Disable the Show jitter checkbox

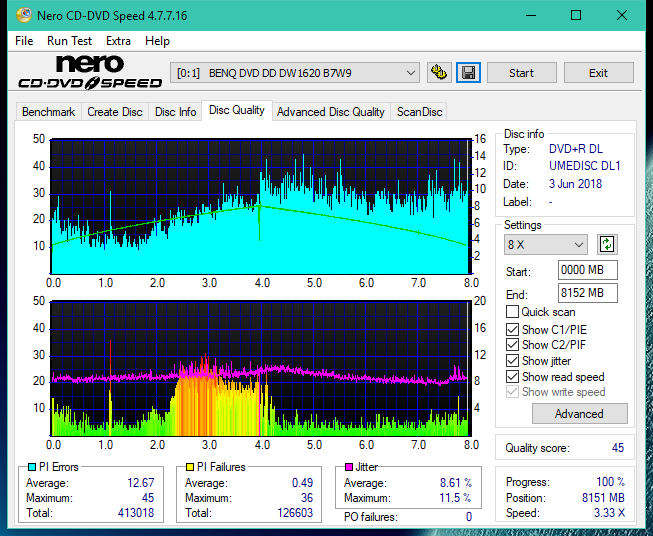tap(512, 361)
